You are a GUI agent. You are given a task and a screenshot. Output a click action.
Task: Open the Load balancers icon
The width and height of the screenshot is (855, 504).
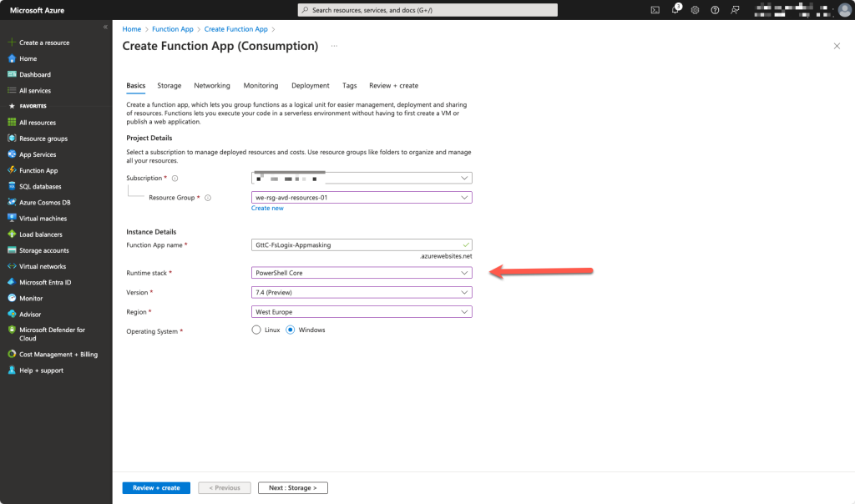12,234
